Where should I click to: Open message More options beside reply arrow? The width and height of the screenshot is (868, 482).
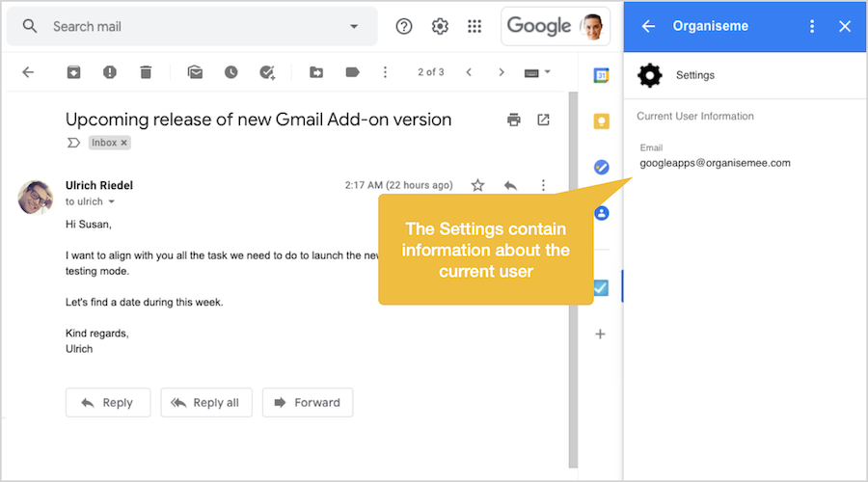pos(543,185)
